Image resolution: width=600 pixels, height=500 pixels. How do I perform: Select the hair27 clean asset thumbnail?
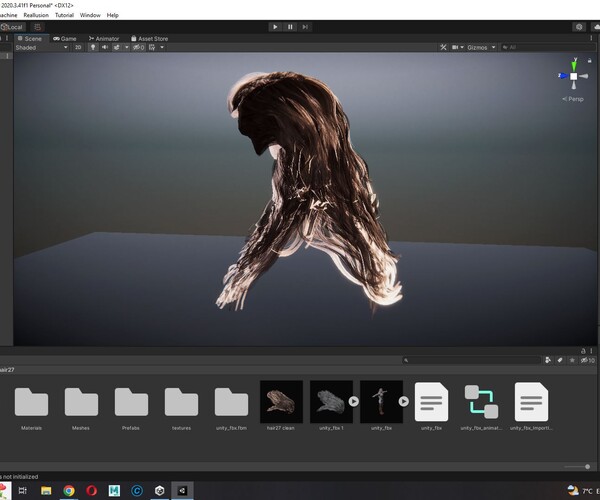(x=281, y=402)
